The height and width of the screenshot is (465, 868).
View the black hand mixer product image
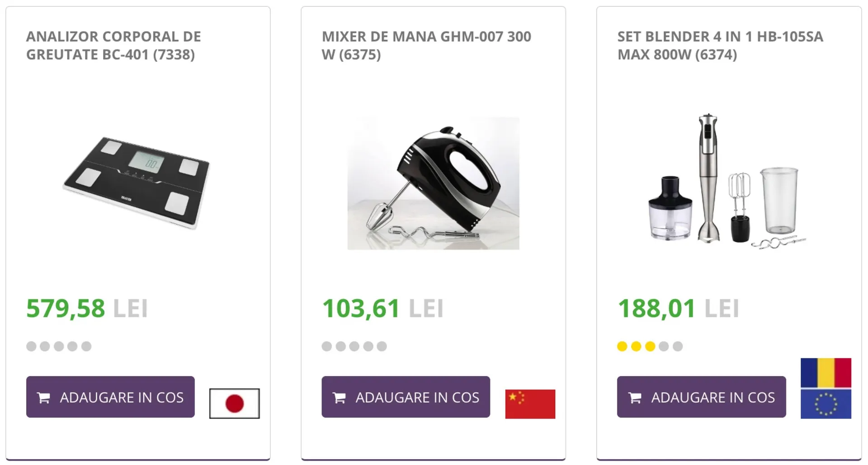[433, 183]
